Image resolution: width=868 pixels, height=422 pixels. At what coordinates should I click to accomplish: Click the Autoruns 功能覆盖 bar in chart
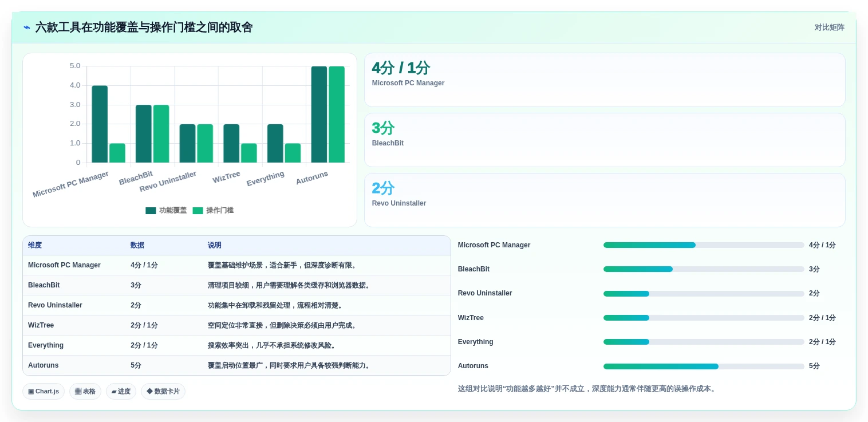click(x=319, y=115)
